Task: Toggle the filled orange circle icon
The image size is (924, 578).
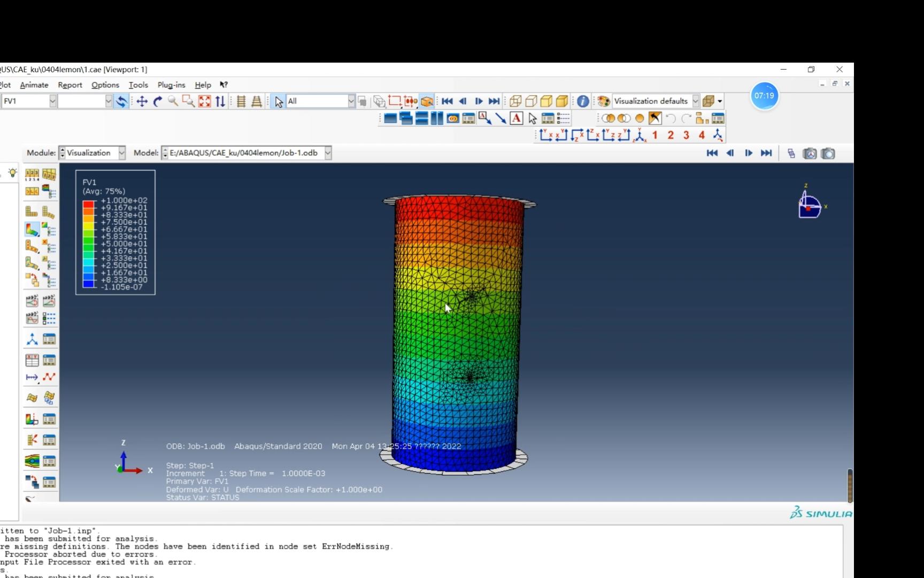Action: [640, 118]
